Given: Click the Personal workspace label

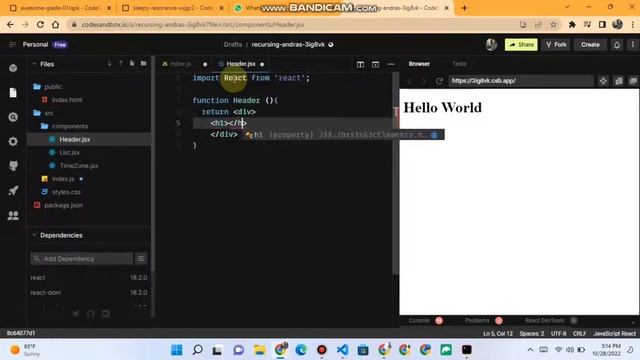Looking at the screenshot, I should point(36,44).
